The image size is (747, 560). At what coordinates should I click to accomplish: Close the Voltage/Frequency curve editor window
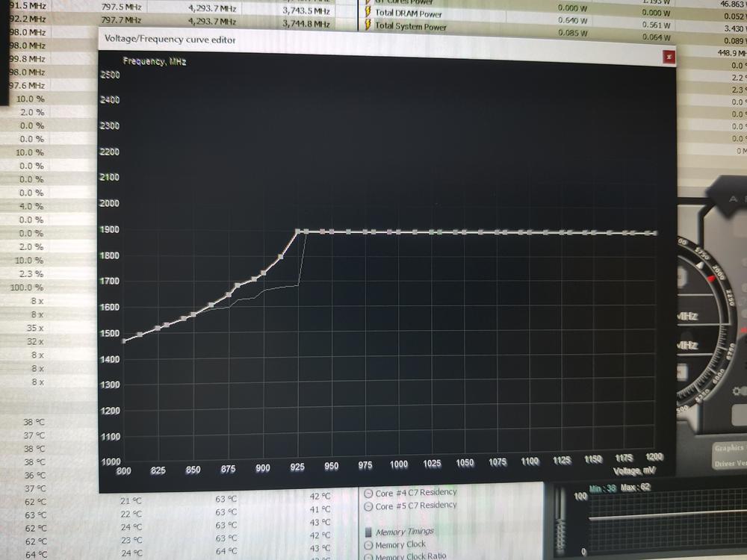click(669, 56)
